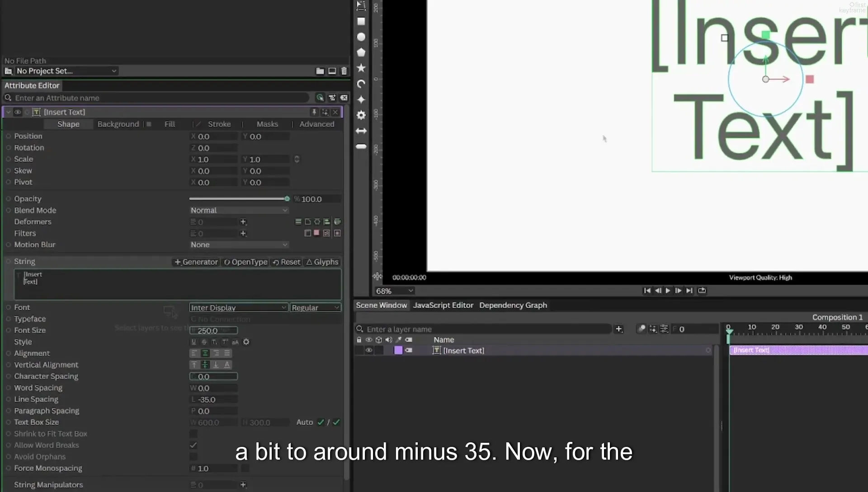
Task: Select the Star shape tool
Action: (361, 68)
